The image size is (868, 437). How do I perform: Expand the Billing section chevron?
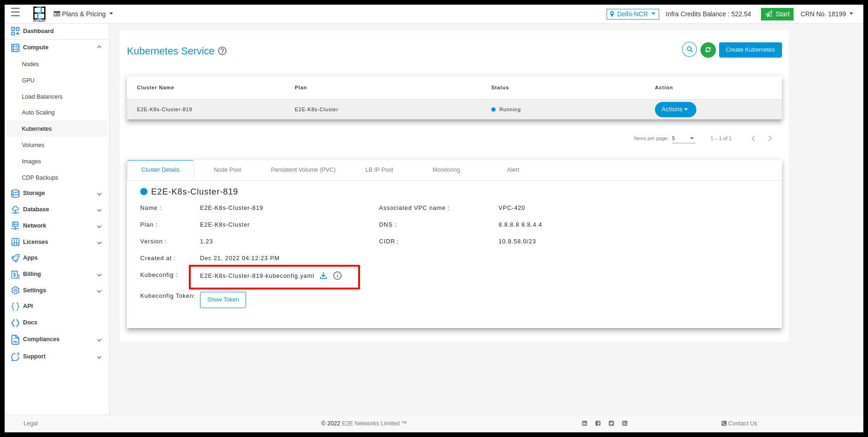point(99,275)
